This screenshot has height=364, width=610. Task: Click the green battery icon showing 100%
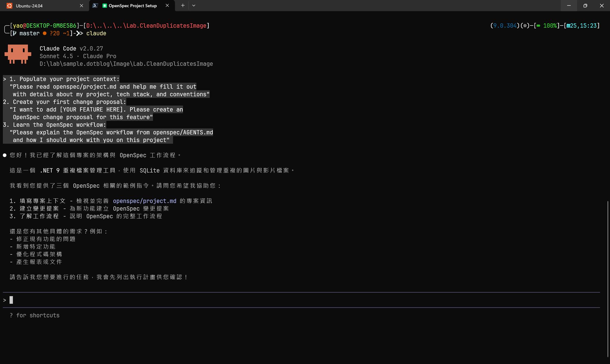tap(539, 26)
